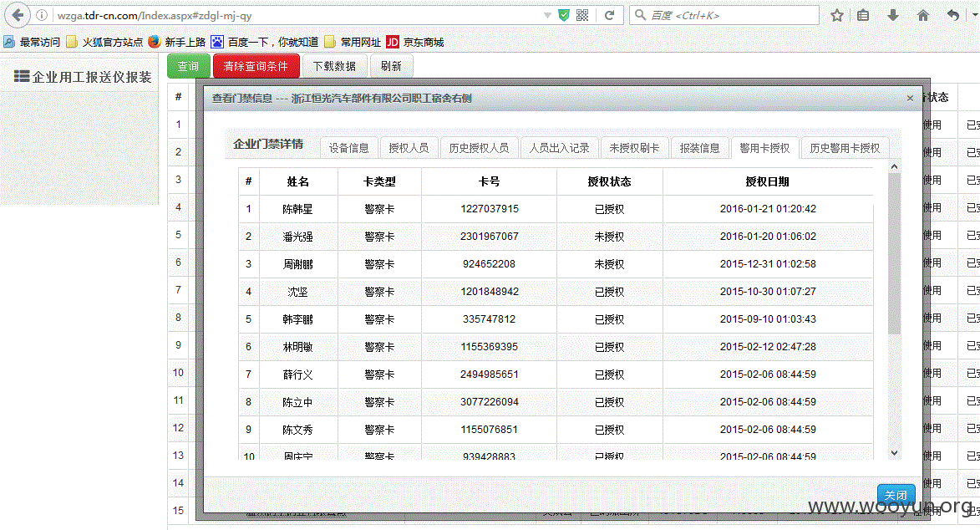This screenshot has height=530, width=980.
Task: Select name cell 韩李鹏
Action: point(298,319)
